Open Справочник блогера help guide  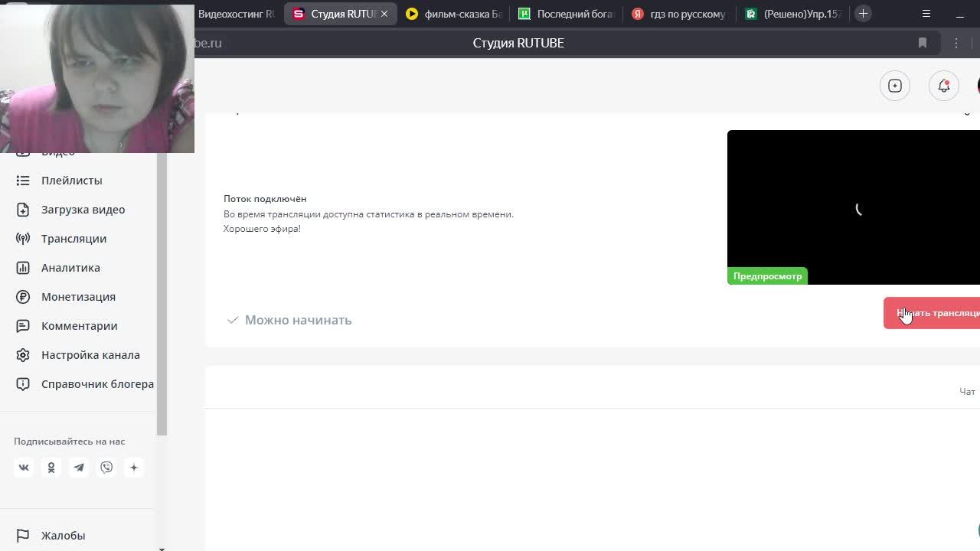click(x=97, y=384)
